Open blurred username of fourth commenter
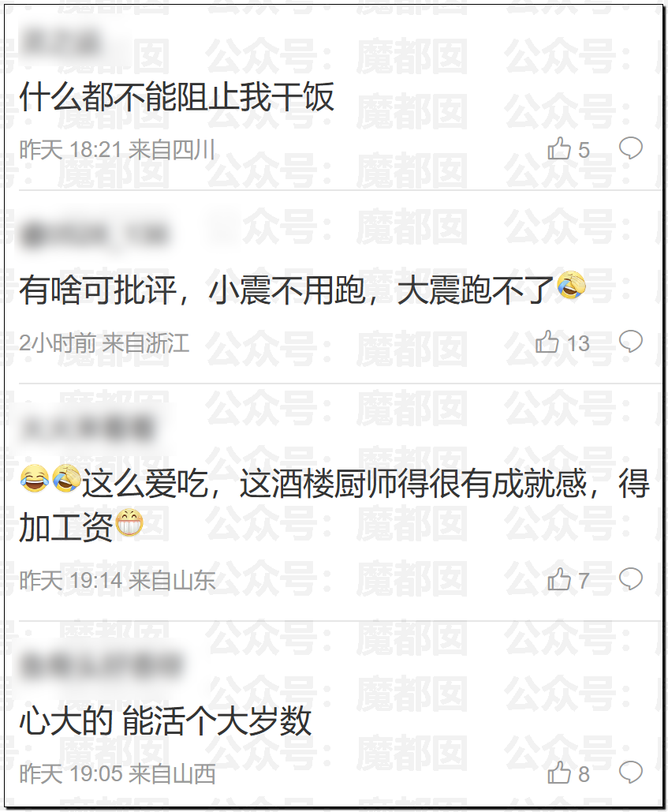The width and height of the screenshot is (668, 812). [x=102, y=665]
